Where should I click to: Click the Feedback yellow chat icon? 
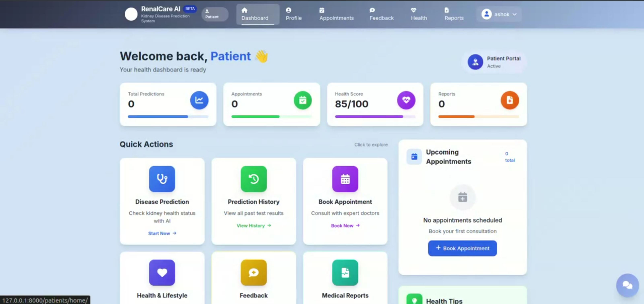coord(254,273)
